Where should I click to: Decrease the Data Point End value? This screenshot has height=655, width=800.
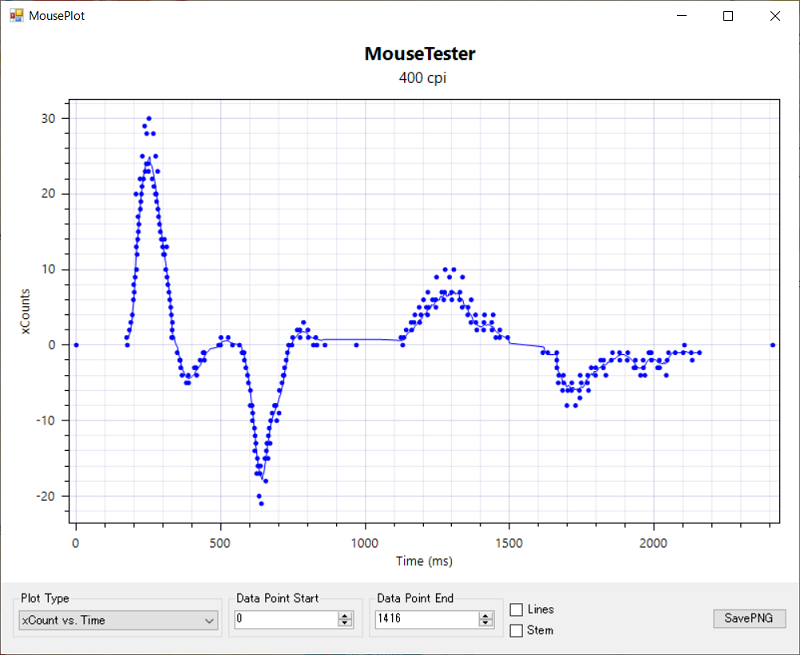[x=486, y=623]
